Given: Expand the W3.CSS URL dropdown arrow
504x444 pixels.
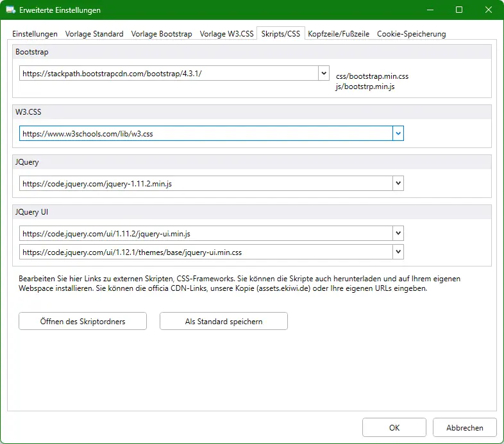Looking at the screenshot, I should click(x=398, y=134).
